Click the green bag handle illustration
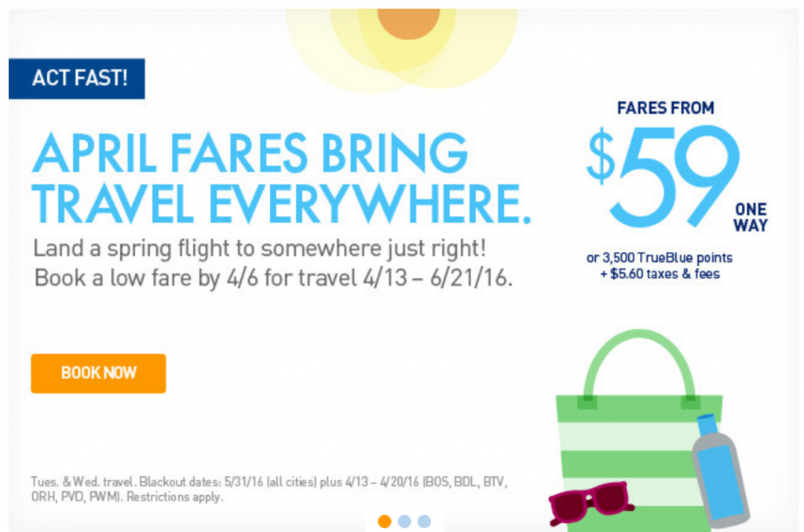Screen dimensions: 804x532 coord(639,364)
